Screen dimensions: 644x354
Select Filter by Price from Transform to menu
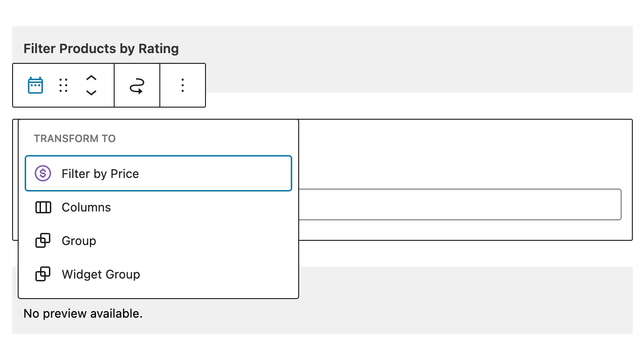coord(100,173)
